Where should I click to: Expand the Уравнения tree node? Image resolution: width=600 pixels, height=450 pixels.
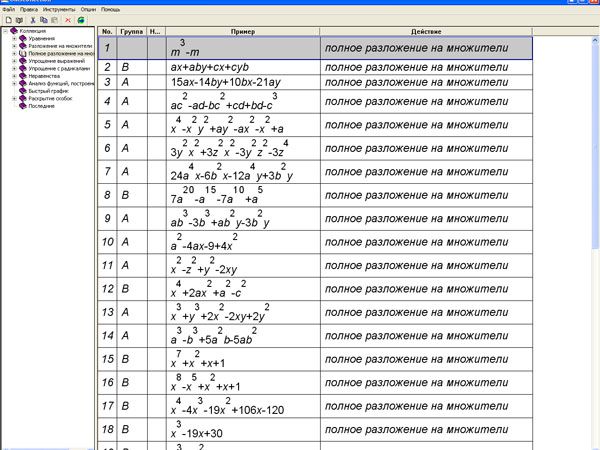click(14, 38)
